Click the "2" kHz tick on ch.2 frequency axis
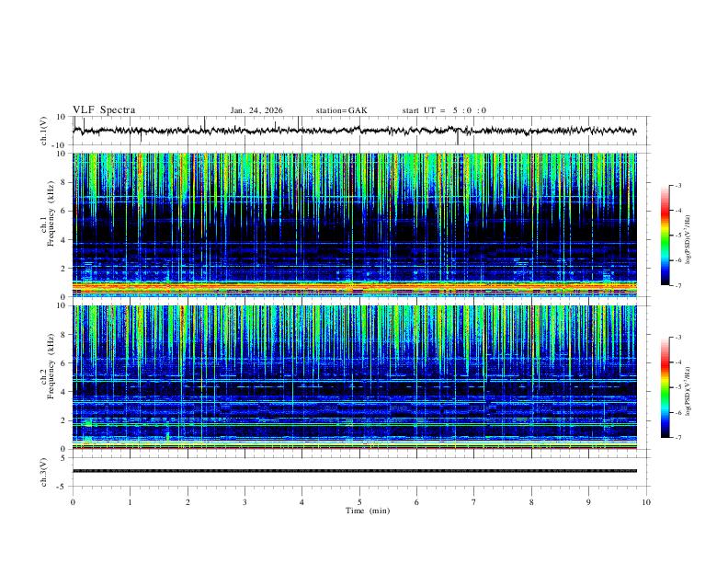The width and height of the screenshot is (728, 563). tap(63, 420)
